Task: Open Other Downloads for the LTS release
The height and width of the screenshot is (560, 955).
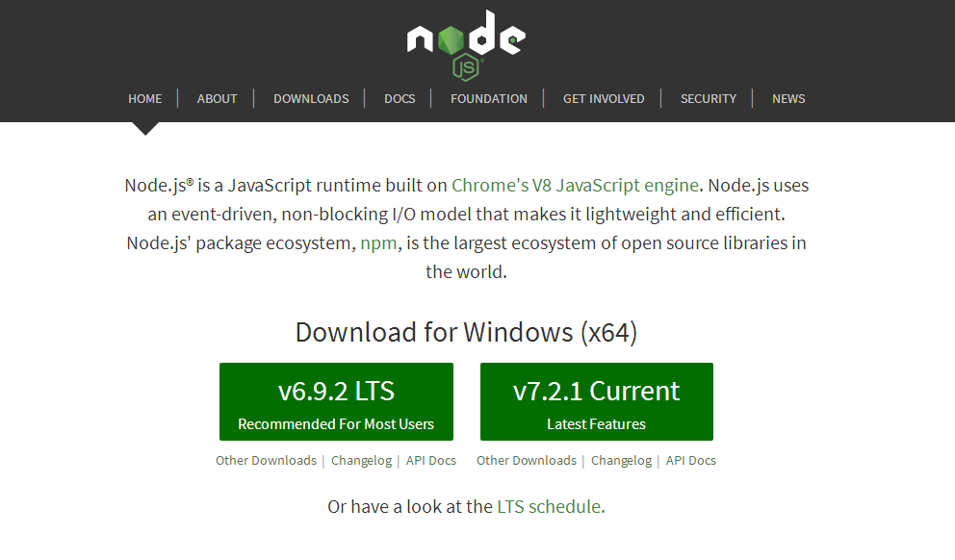Action: pyautogui.click(x=266, y=460)
